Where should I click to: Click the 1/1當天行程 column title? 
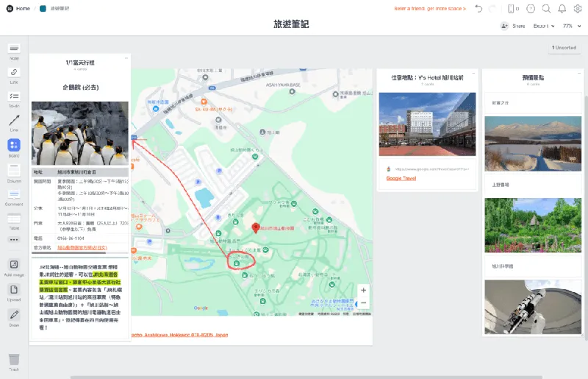[x=80, y=63]
